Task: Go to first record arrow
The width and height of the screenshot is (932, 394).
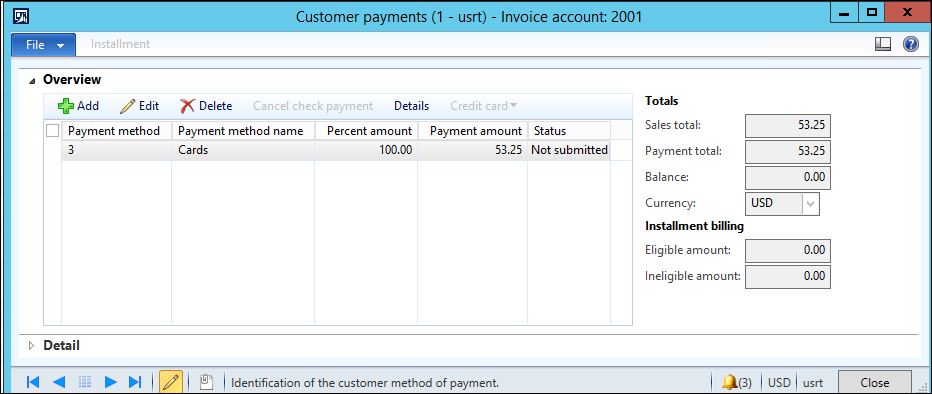Action: pyautogui.click(x=33, y=382)
